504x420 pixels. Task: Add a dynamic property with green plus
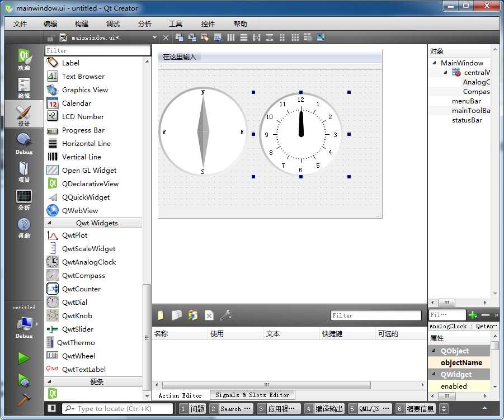point(473,315)
